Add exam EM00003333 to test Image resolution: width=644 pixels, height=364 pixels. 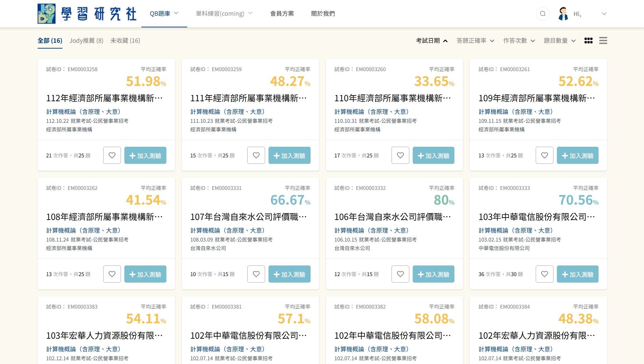[x=578, y=274]
